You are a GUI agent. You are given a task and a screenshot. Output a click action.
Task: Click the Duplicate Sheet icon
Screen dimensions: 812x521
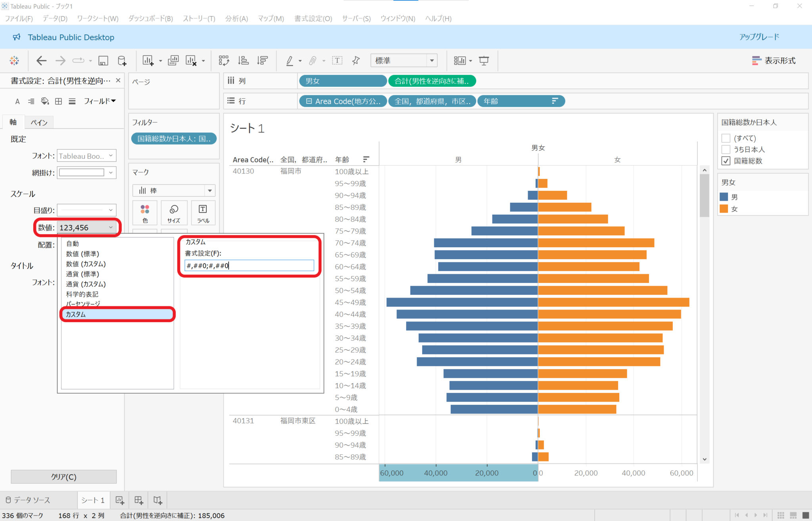pos(173,60)
